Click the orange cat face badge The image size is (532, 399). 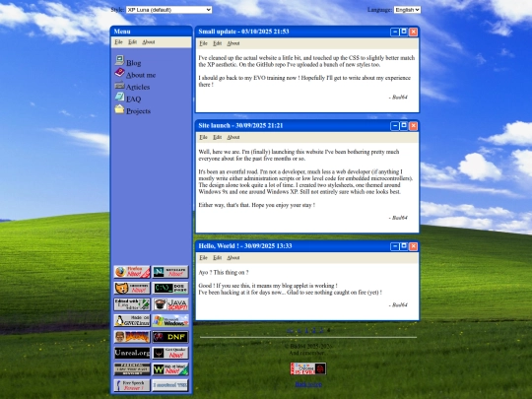132,288
